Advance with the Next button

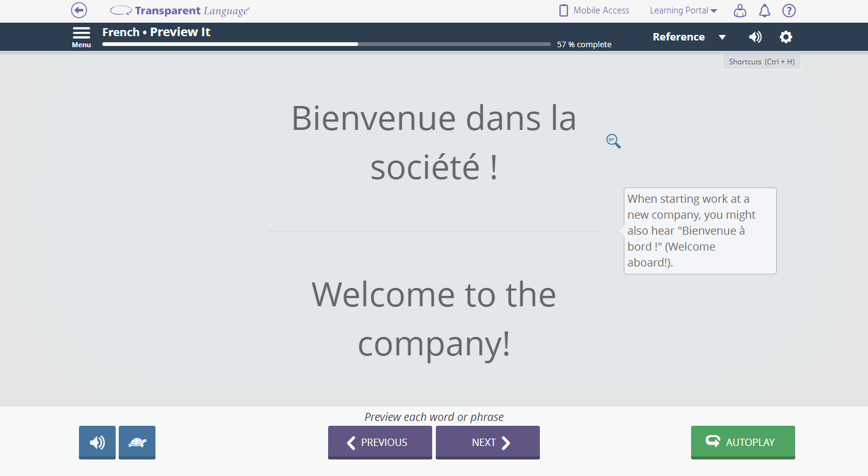(x=487, y=442)
